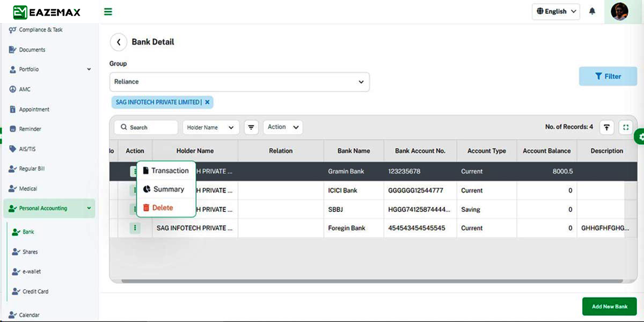
Task: Click the Add New Bank button
Action: click(x=610, y=306)
